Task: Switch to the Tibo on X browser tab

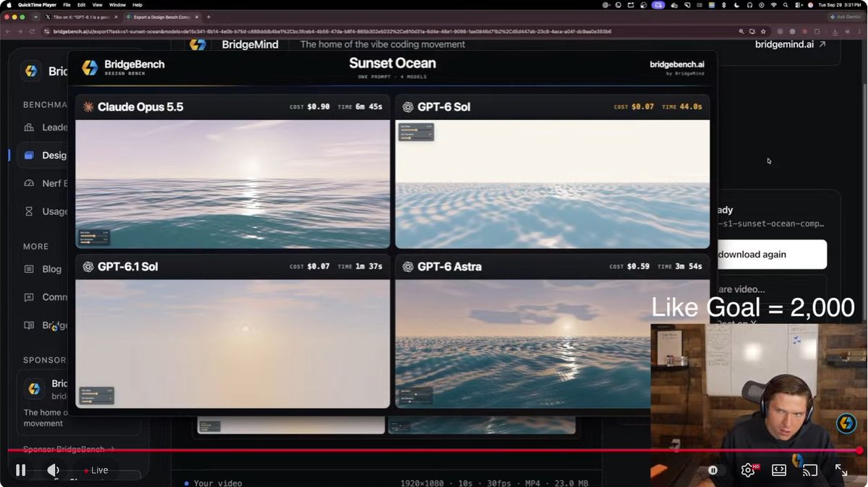Action: click(81, 17)
